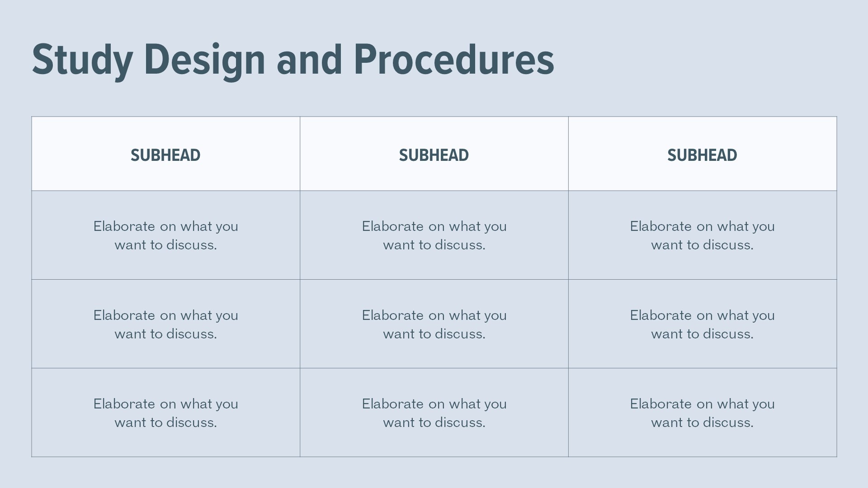The width and height of the screenshot is (868, 488).
Task: Click the word 'and' in the title
Action: [x=309, y=60]
